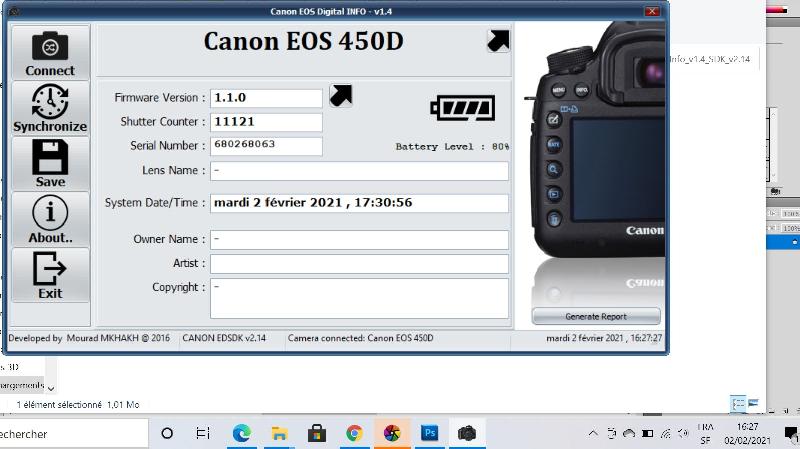The width and height of the screenshot is (800, 449).
Task: Open Google Chrome from taskbar
Action: pyautogui.click(x=354, y=434)
